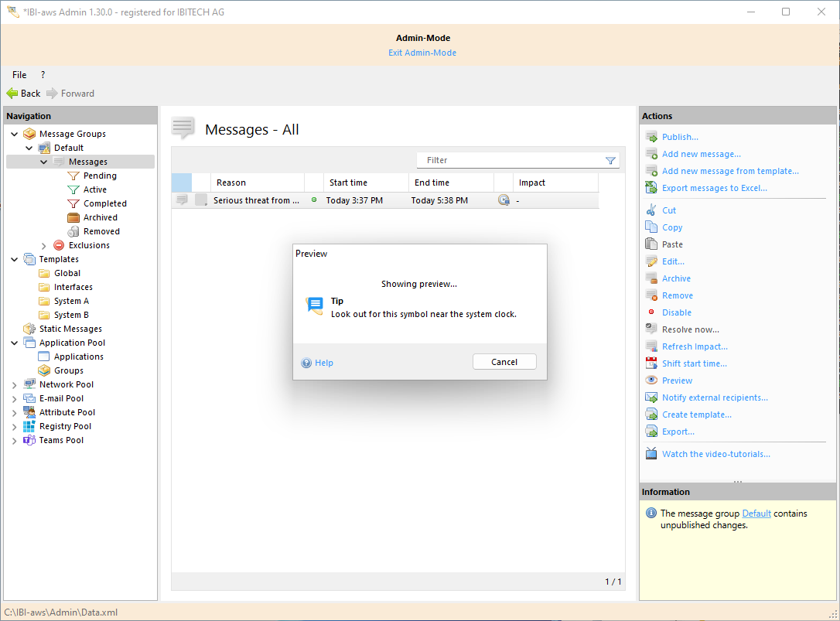Click the Exit Admin-Mode link

tap(422, 53)
